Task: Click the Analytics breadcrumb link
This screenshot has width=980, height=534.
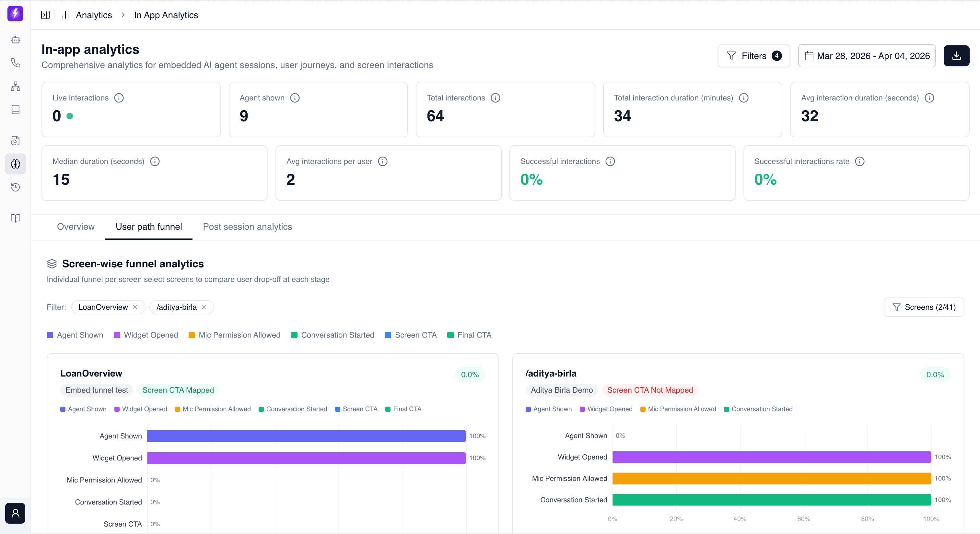Action: (x=94, y=15)
